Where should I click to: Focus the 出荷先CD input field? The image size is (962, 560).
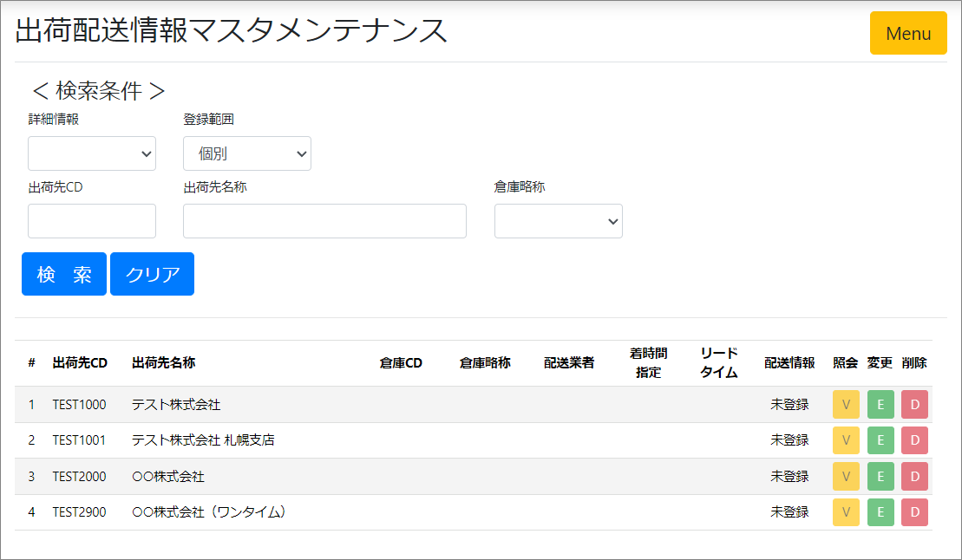coord(92,221)
